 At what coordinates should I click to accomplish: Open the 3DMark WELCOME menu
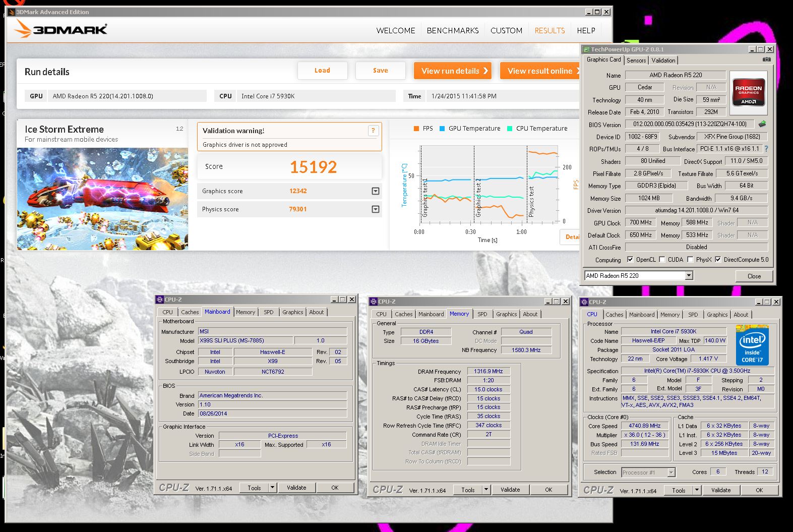(x=396, y=31)
